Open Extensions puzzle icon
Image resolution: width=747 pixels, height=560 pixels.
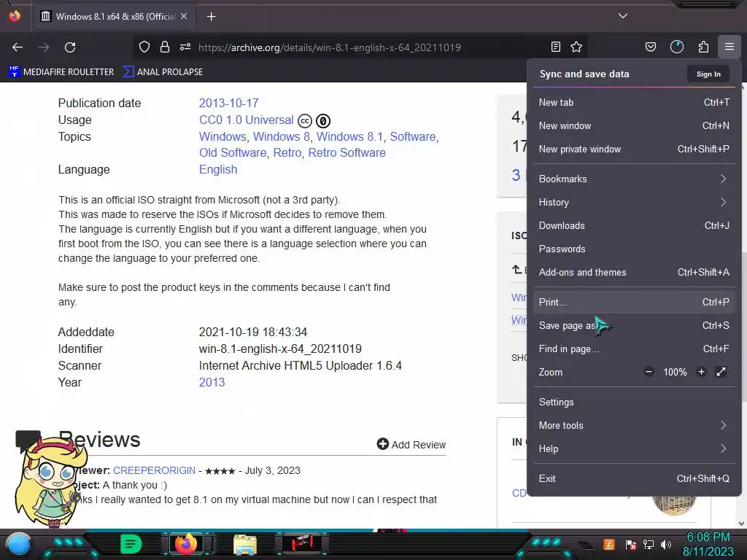pyautogui.click(x=703, y=47)
